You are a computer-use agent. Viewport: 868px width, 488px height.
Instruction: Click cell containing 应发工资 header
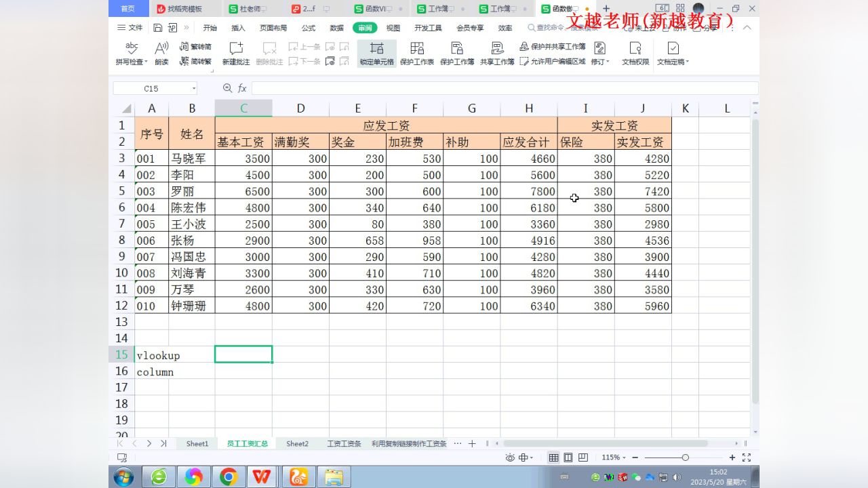tap(387, 125)
